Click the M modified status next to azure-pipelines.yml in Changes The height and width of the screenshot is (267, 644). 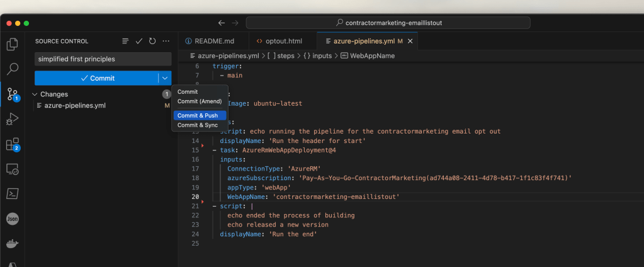167,106
